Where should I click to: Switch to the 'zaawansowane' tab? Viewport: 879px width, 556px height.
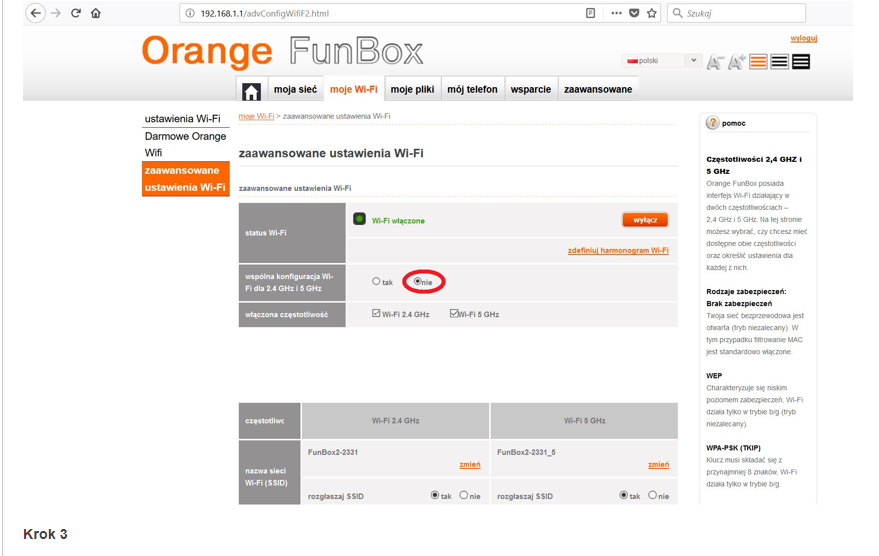[x=598, y=89]
